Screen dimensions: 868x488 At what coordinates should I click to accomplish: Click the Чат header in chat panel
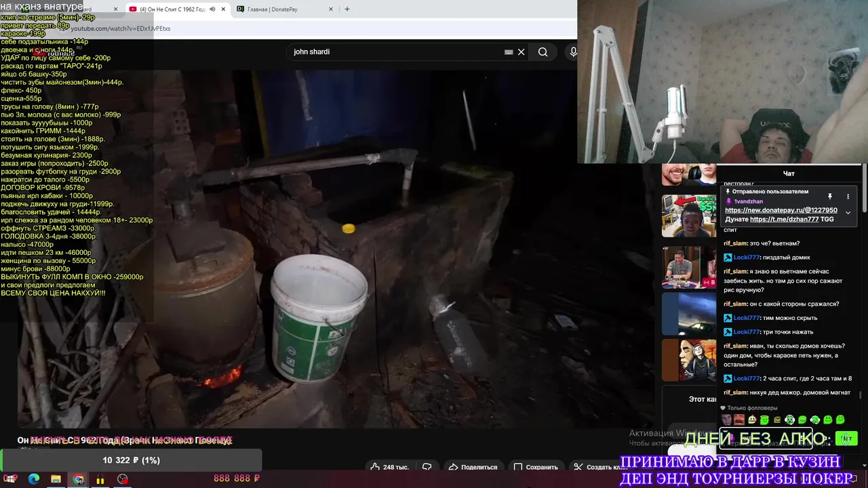click(x=789, y=174)
